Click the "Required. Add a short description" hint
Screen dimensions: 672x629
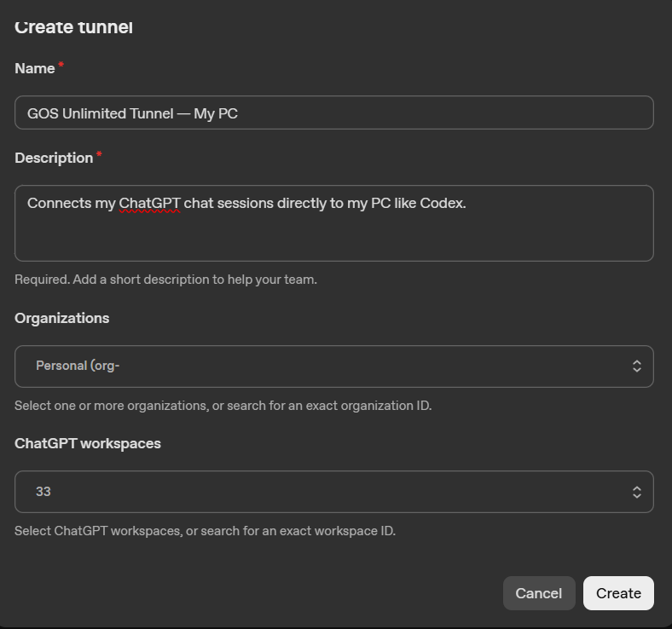pos(165,280)
